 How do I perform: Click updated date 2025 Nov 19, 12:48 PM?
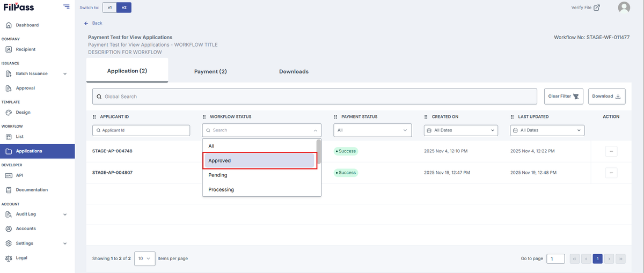click(533, 173)
